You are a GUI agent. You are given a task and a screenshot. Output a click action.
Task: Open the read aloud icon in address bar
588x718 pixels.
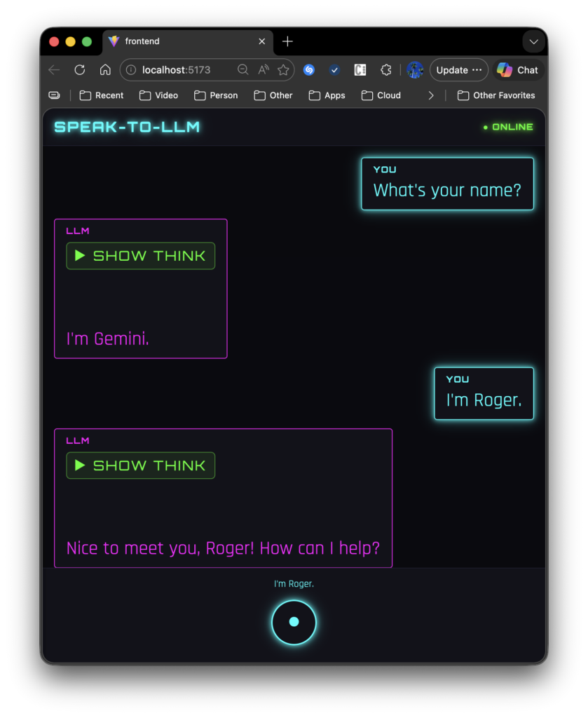[x=264, y=70]
